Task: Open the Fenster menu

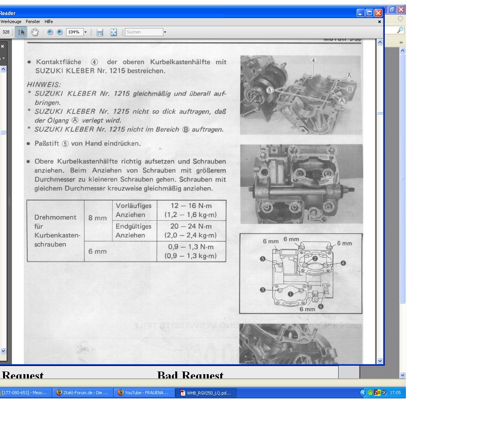Action: click(33, 22)
